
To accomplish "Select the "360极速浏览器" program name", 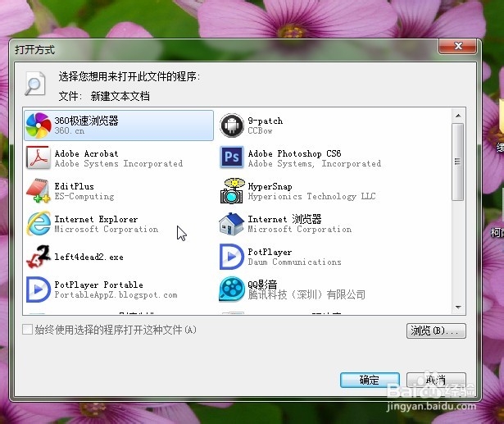I will (87, 121).
